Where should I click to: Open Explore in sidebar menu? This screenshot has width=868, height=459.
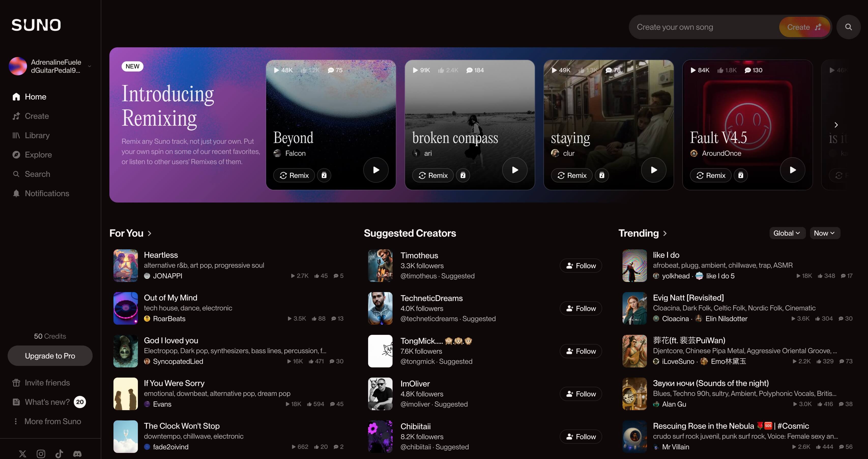coord(38,155)
